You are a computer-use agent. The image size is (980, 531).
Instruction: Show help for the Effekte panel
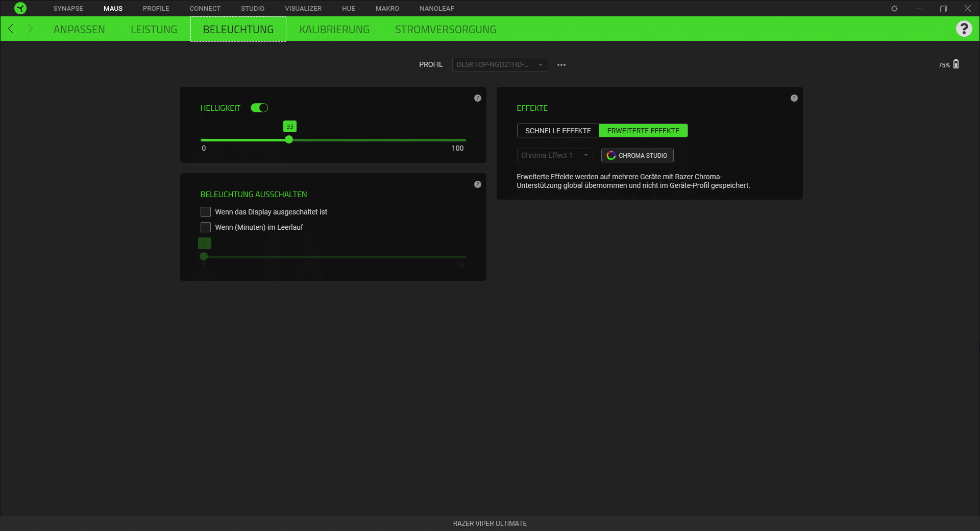794,98
